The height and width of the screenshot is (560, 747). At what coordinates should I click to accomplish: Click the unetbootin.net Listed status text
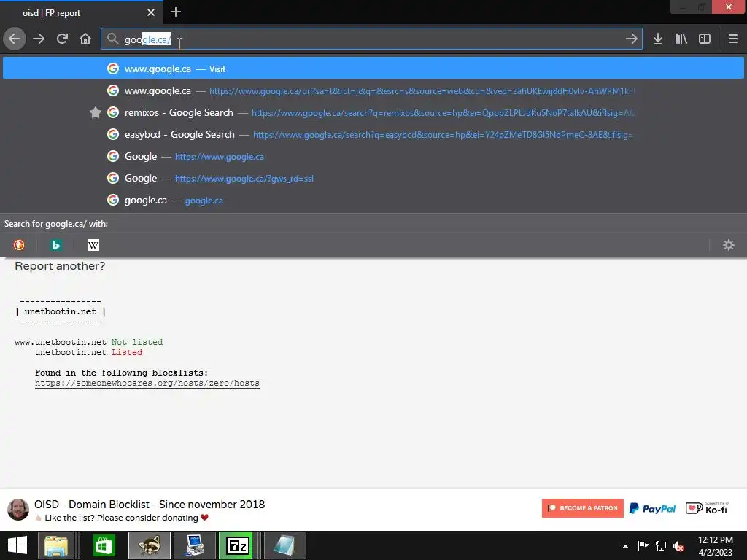[127, 352]
